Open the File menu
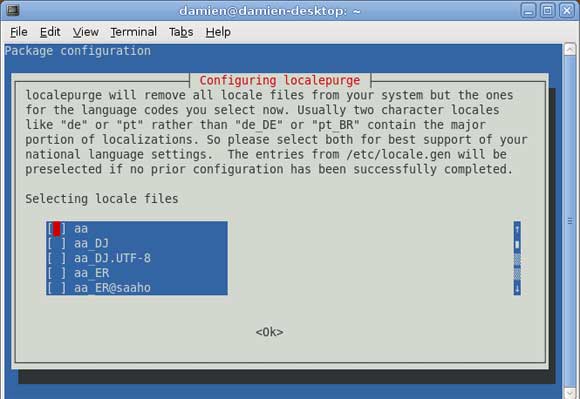Viewport: 580px width, 399px height. click(18, 32)
